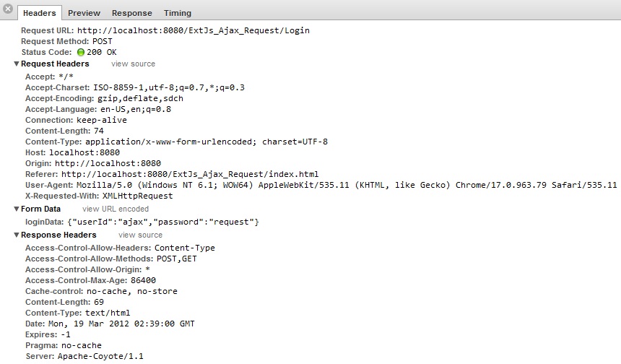621x364 pixels.
Task: View source of Response Headers
Action: [140, 235]
